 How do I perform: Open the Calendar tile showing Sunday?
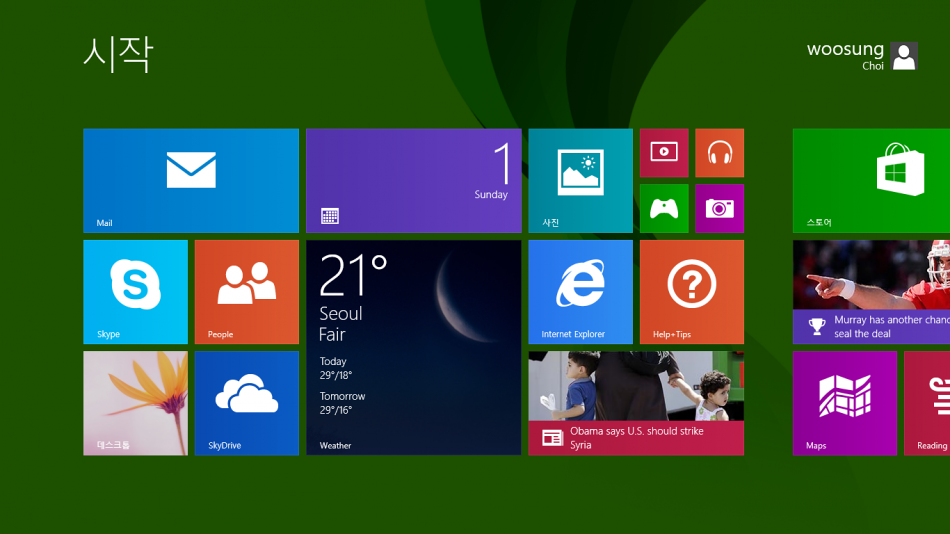pyautogui.click(x=413, y=181)
